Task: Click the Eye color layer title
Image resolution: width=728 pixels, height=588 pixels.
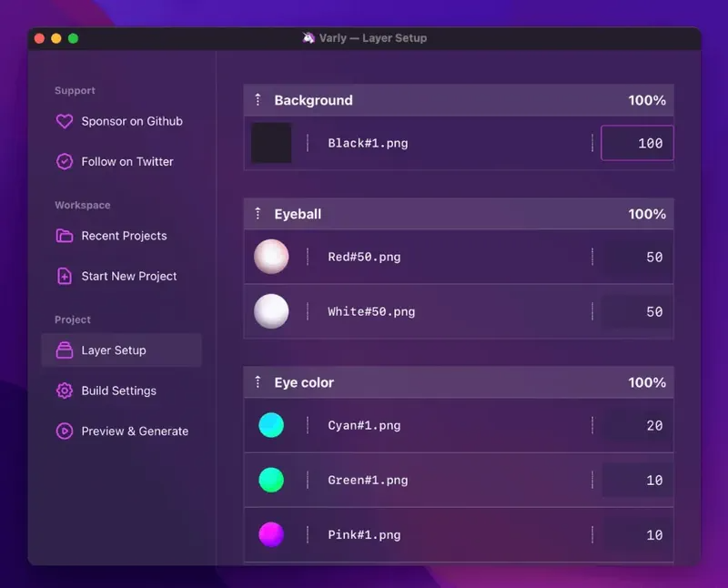Action: [x=304, y=382]
